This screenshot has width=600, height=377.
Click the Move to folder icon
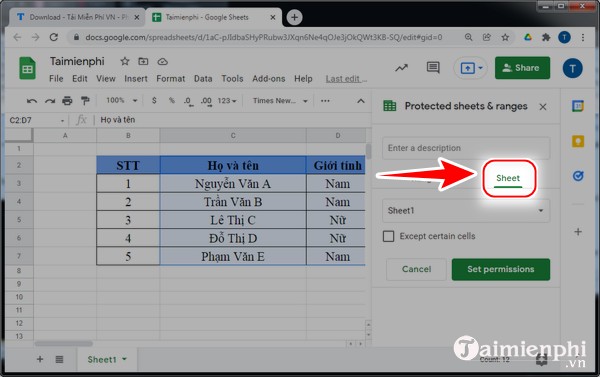pos(143,61)
